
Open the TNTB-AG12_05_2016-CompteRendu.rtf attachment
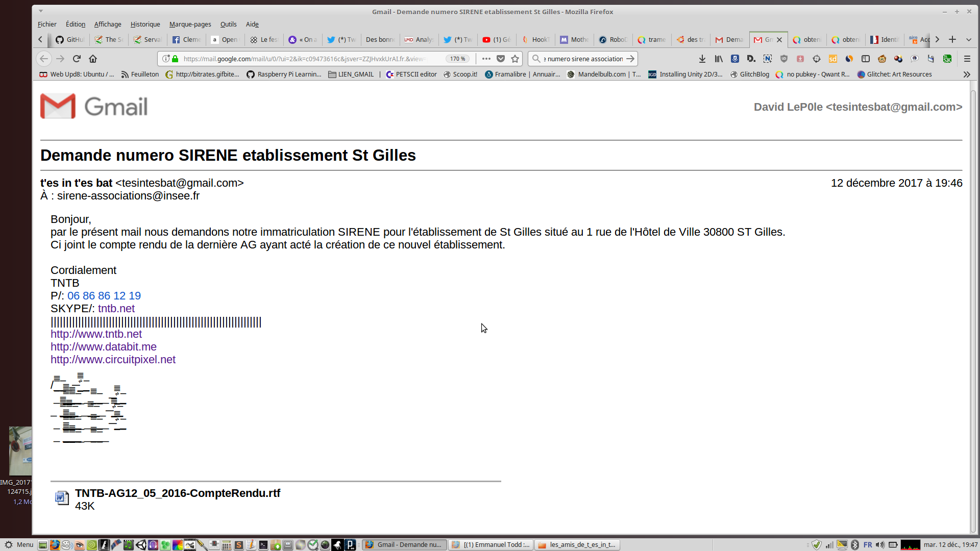pyautogui.click(x=177, y=493)
